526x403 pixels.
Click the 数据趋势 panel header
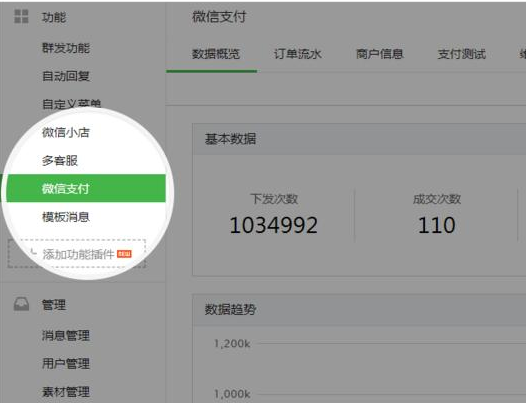coord(359,309)
